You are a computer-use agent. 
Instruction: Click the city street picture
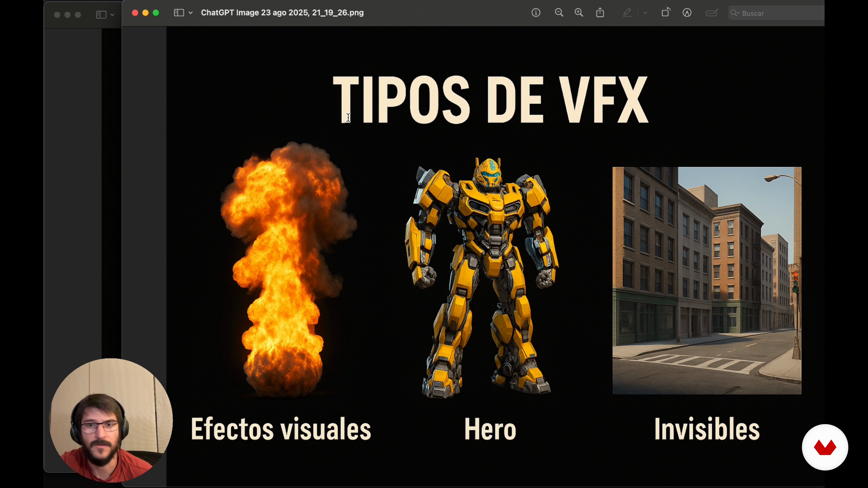[707, 281]
